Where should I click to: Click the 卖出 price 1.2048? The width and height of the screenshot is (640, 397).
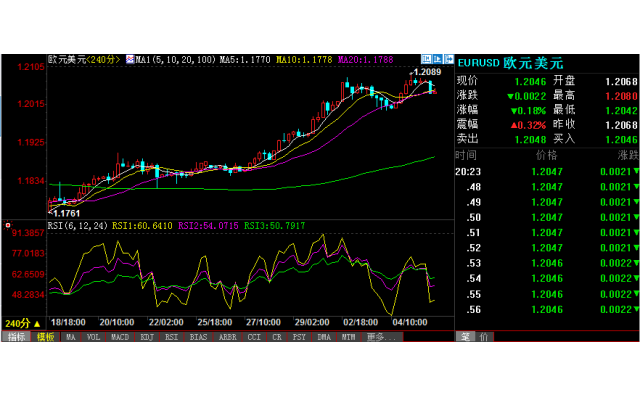click(x=530, y=140)
